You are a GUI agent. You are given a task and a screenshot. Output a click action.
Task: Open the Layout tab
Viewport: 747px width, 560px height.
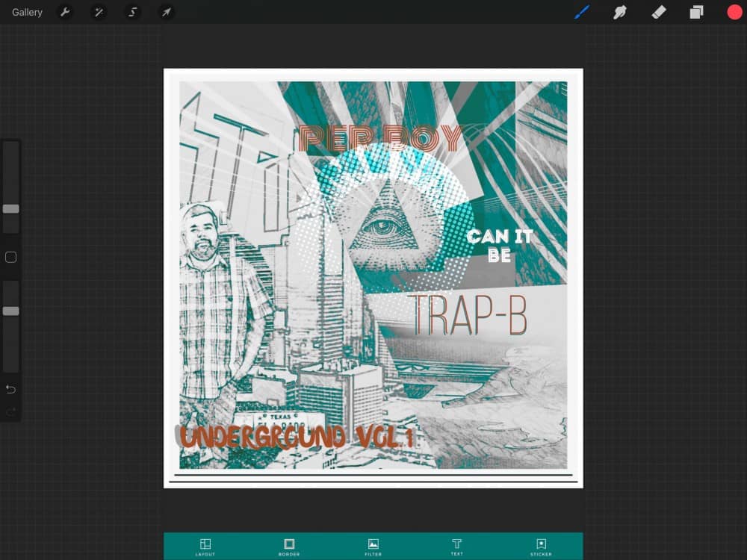(x=205, y=547)
